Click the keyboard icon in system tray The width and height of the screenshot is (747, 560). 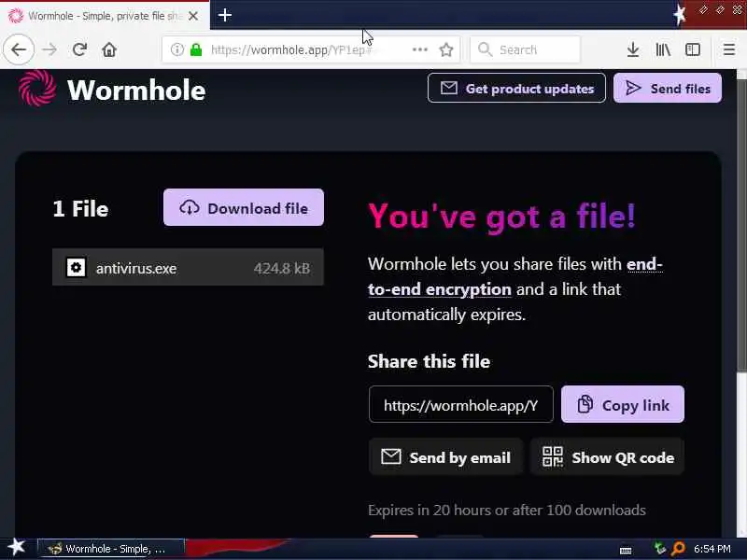pos(626,551)
